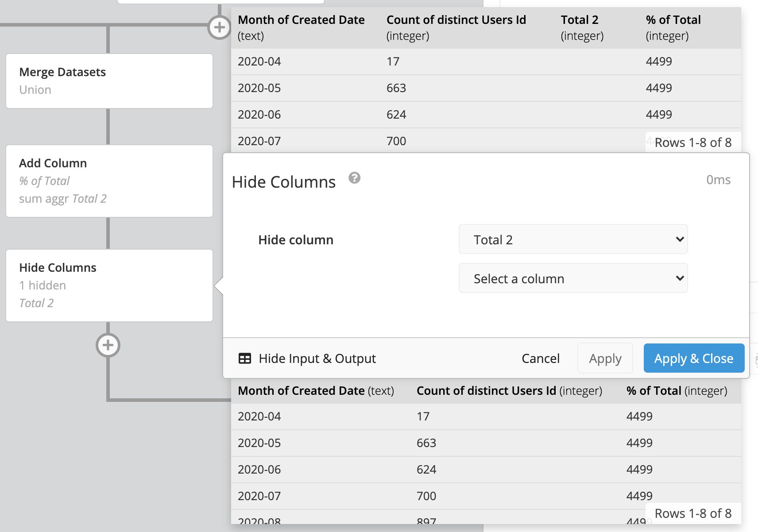Click value 700 in output table
The image size is (758, 532).
click(x=426, y=496)
